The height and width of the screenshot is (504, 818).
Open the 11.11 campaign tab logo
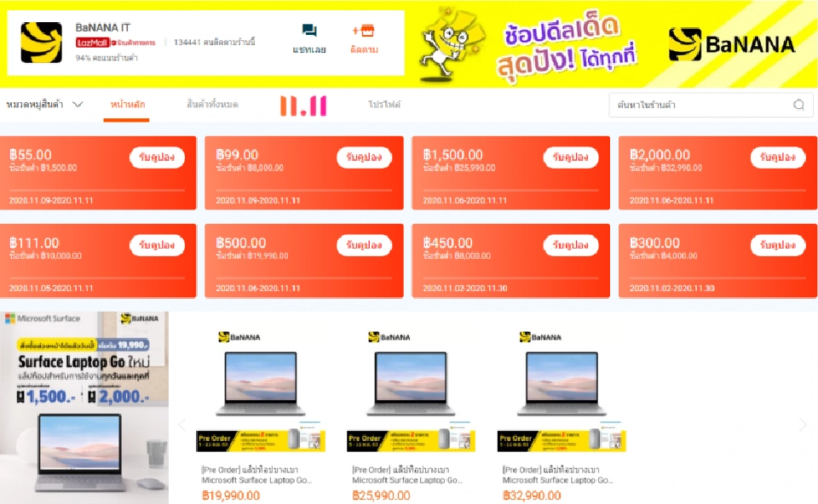(x=303, y=106)
